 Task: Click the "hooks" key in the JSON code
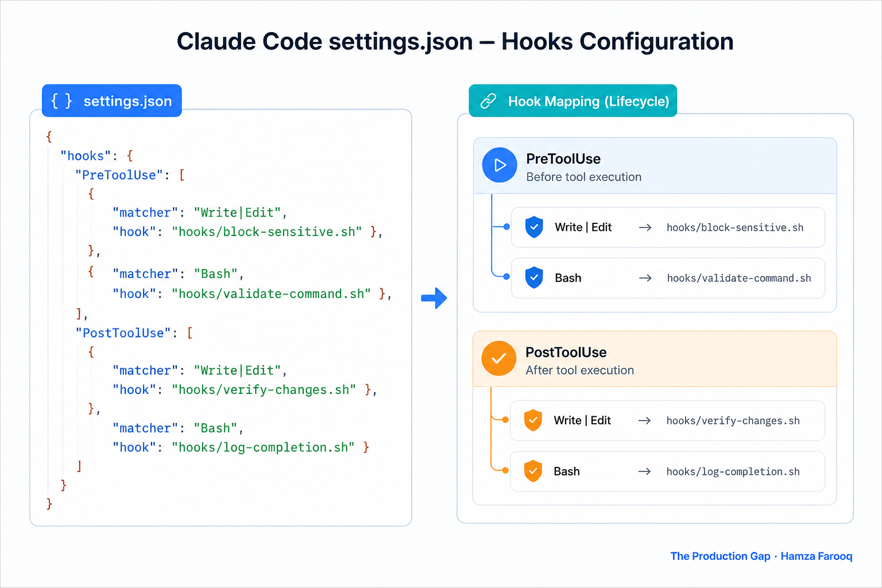[86, 156]
